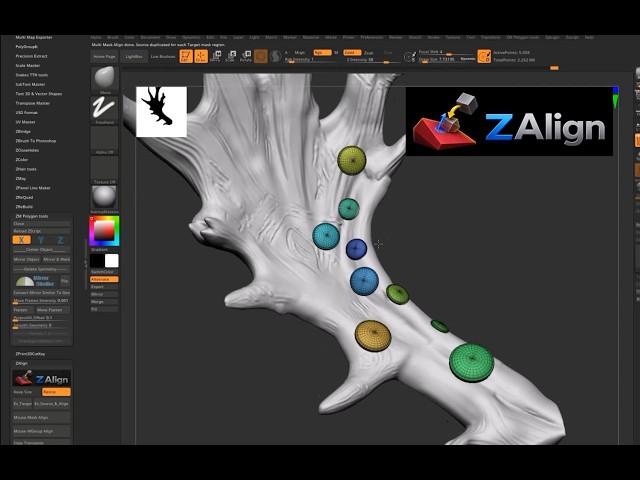
Task: Select the black color swatch
Action: [97, 261]
